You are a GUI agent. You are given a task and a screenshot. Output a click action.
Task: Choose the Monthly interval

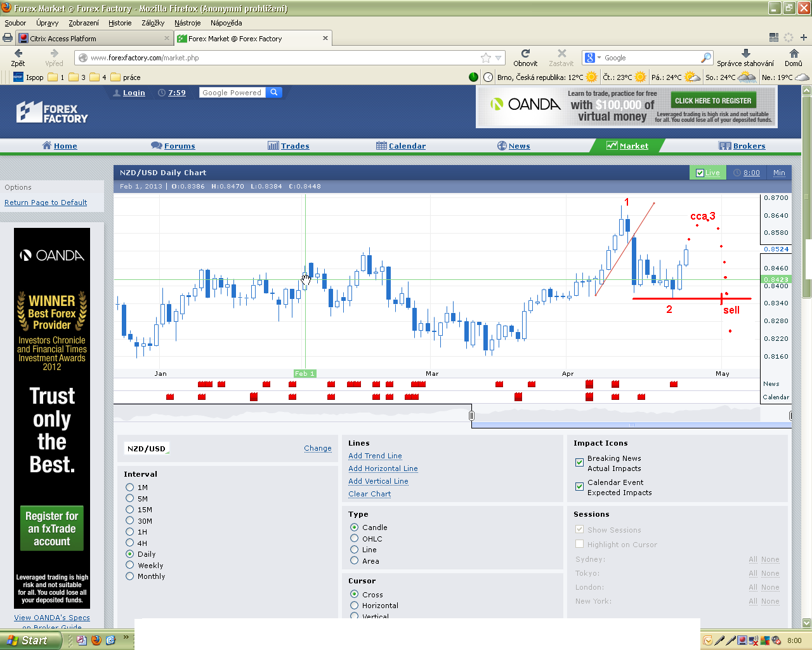click(x=130, y=576)
